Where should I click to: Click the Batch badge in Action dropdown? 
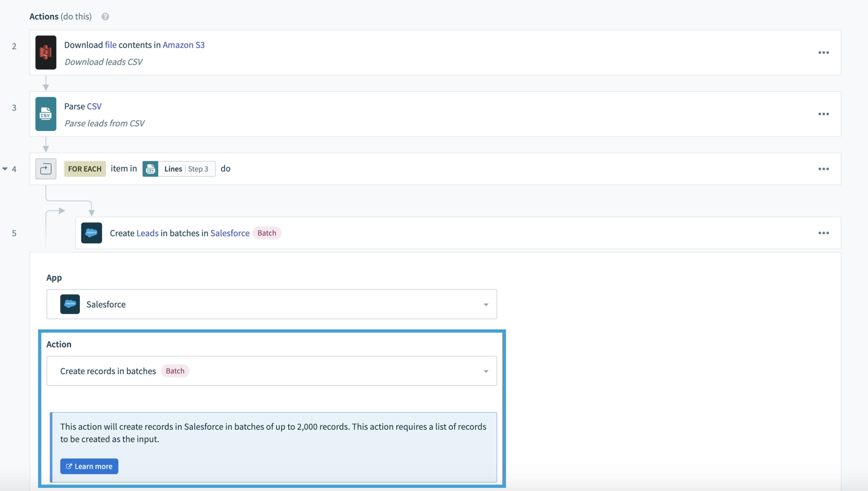[x=175, y=371]
